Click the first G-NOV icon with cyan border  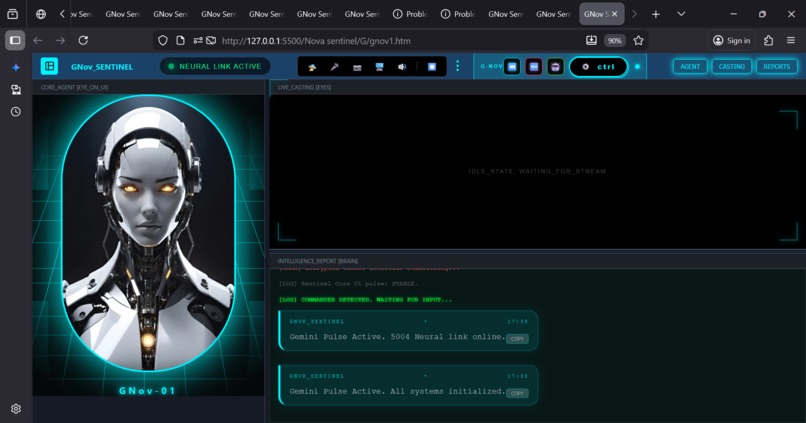512,66
